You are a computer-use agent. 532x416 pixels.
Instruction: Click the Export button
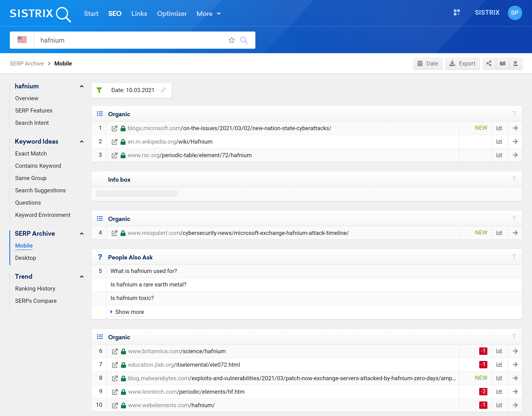coord(462,64)
